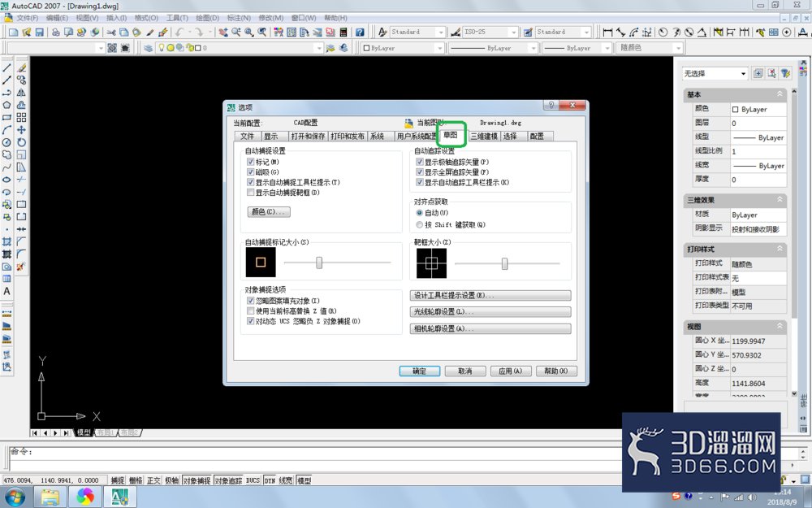
Task: Collapse the 三维效果 properties section
Action: (x=780, y=200)
